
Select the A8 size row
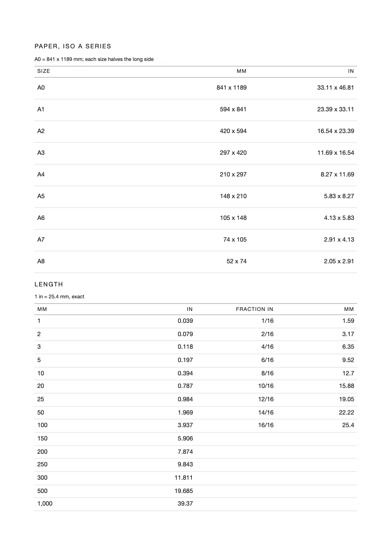(x=196, y=262)
